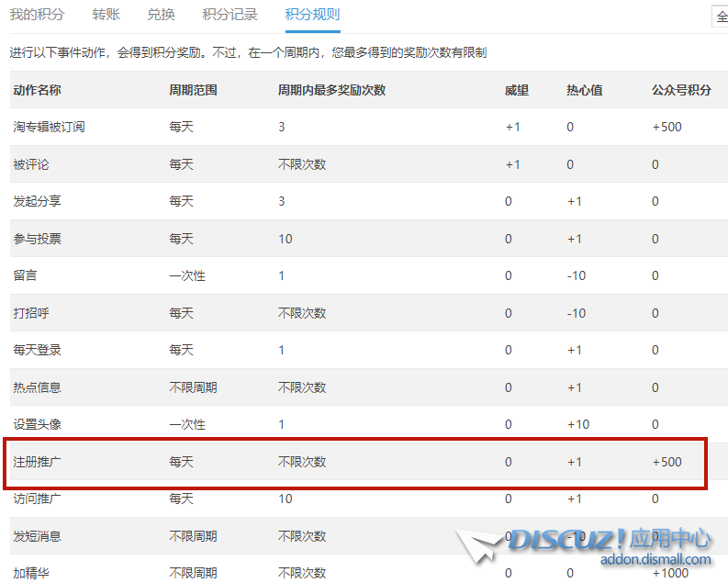The image size is (728, 583).
Task: Switch to the 转账 tab
Action: point(106,15)
